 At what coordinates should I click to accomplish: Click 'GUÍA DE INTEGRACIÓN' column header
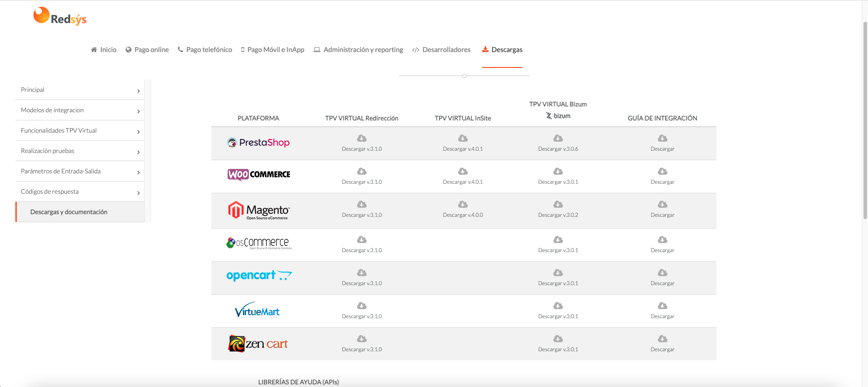[663, 118]
